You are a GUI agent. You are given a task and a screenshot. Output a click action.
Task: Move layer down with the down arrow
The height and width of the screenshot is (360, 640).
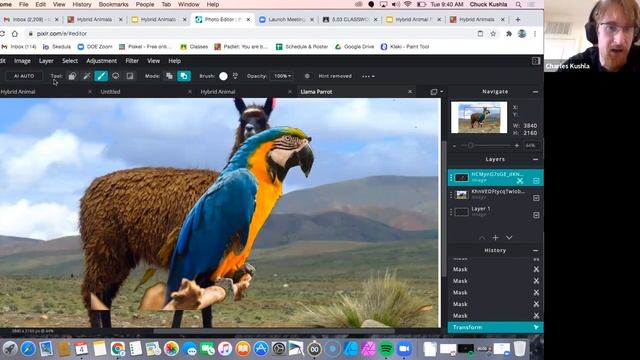tap(509, 238)
